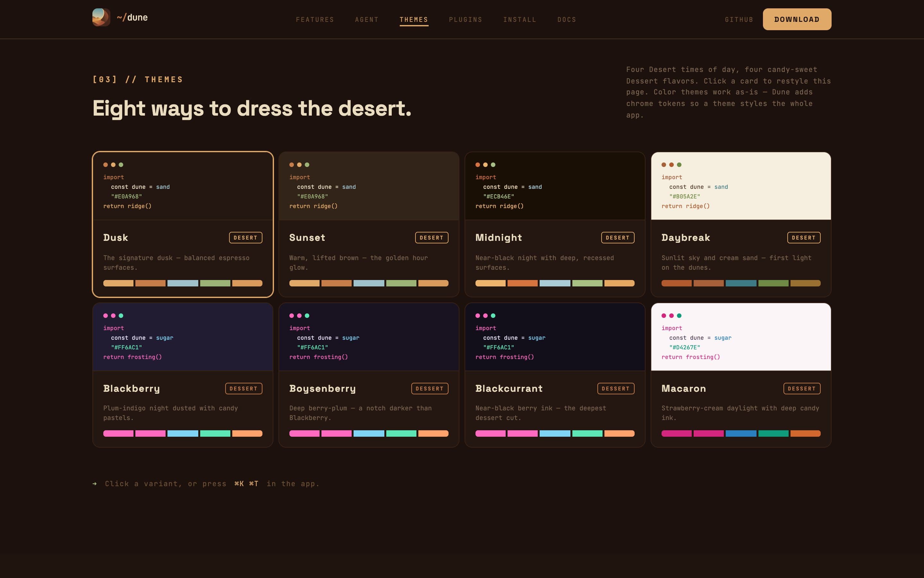This screenshot has width=924, height=578.
Task: Choose the Macaron theme card title
Action: click(683, 389)
